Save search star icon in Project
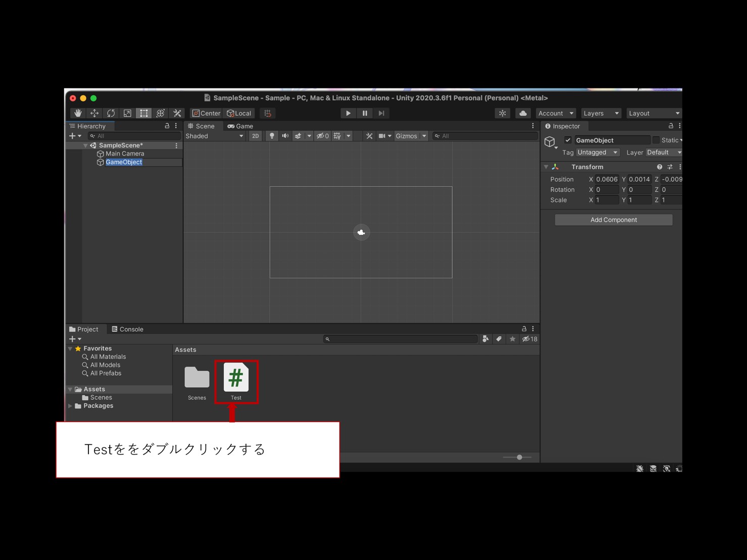The height and width of the screenshot is (560, 747). tap(513, 339)
